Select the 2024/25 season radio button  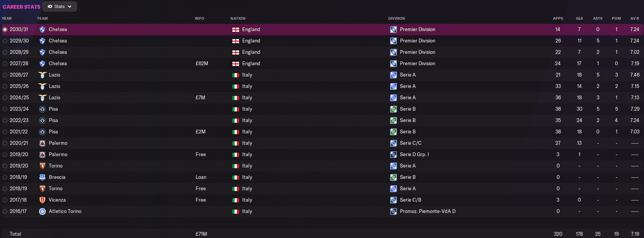[x=5, y=98]
